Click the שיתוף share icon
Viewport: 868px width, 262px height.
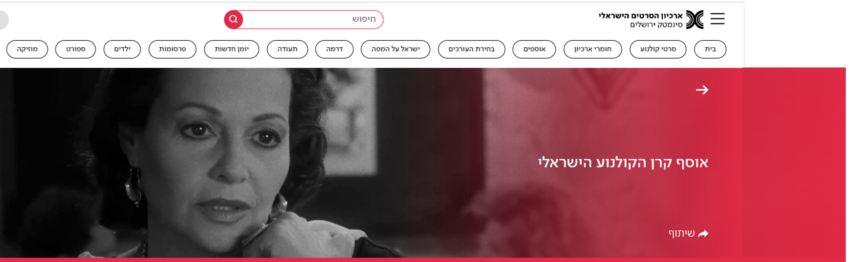(x=703, y=233)
